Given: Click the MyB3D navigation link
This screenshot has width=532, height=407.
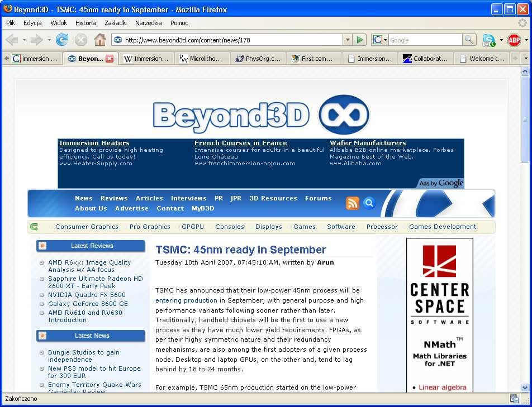Looking at the screenshot, I should (203, 208).
